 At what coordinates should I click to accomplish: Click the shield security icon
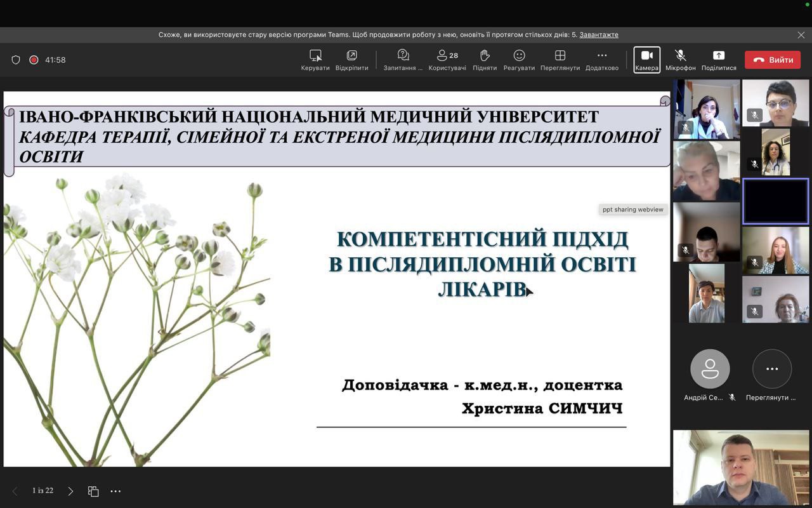16,60
